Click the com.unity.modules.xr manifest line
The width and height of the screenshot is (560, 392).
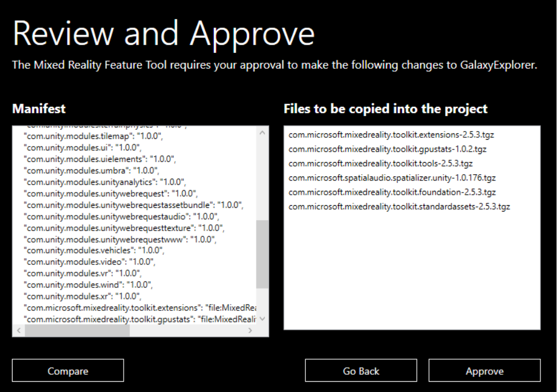[82, 296]
